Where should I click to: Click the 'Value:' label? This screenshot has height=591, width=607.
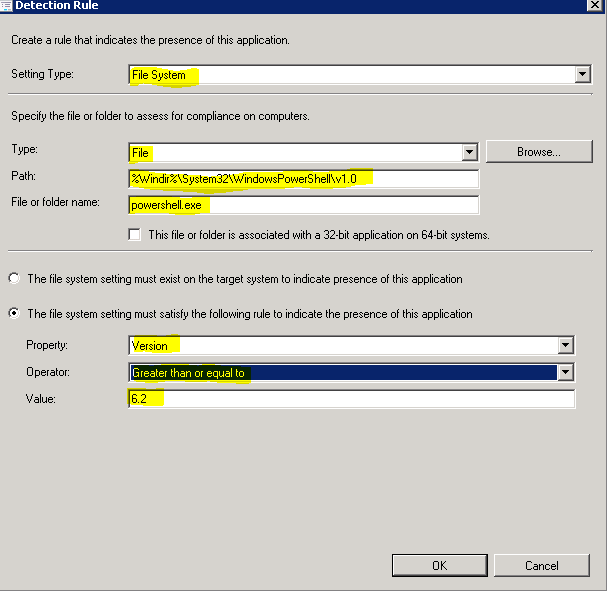click(x=41, y=399)
